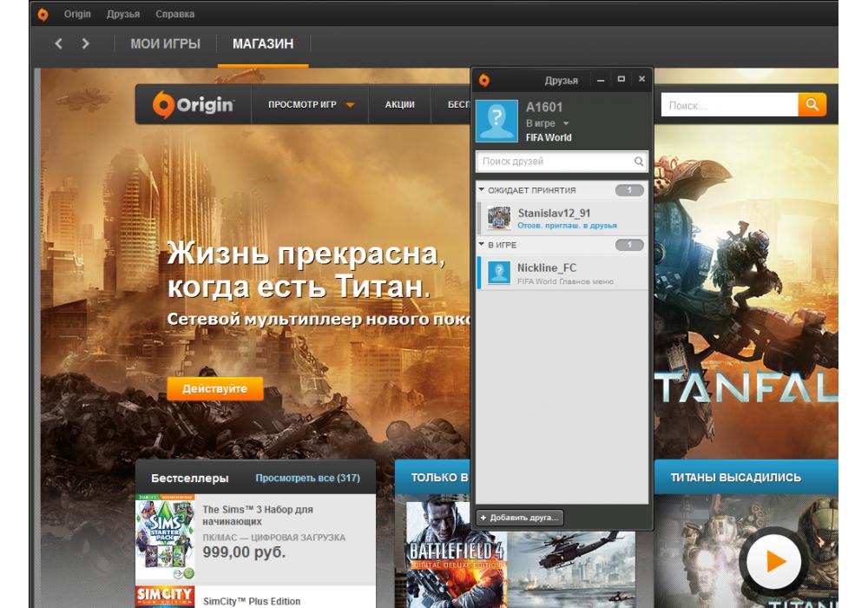The height and width of the screenshot is (608, 868).
Task: Open the 'Просмотреть все (317)' link
Action: (307, 478)
